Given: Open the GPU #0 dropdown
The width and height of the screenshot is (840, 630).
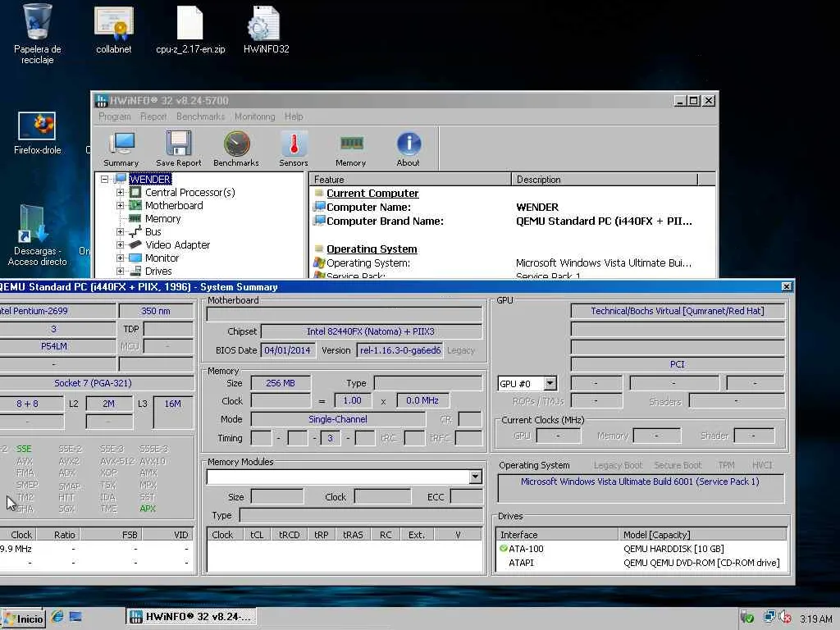Looking at the screenshot, I should point(550,384).
